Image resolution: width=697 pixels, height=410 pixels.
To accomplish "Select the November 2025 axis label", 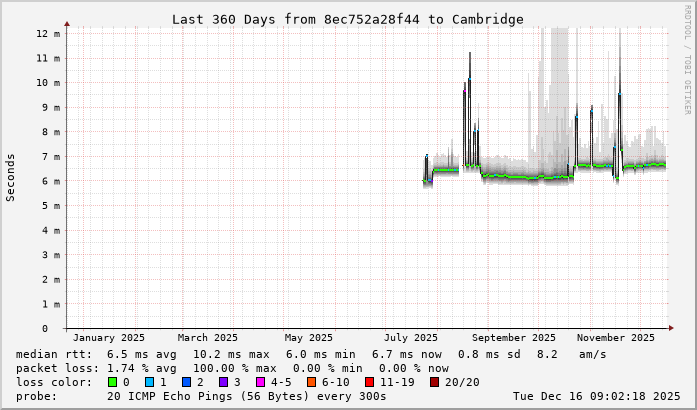I will pos(616,338).
